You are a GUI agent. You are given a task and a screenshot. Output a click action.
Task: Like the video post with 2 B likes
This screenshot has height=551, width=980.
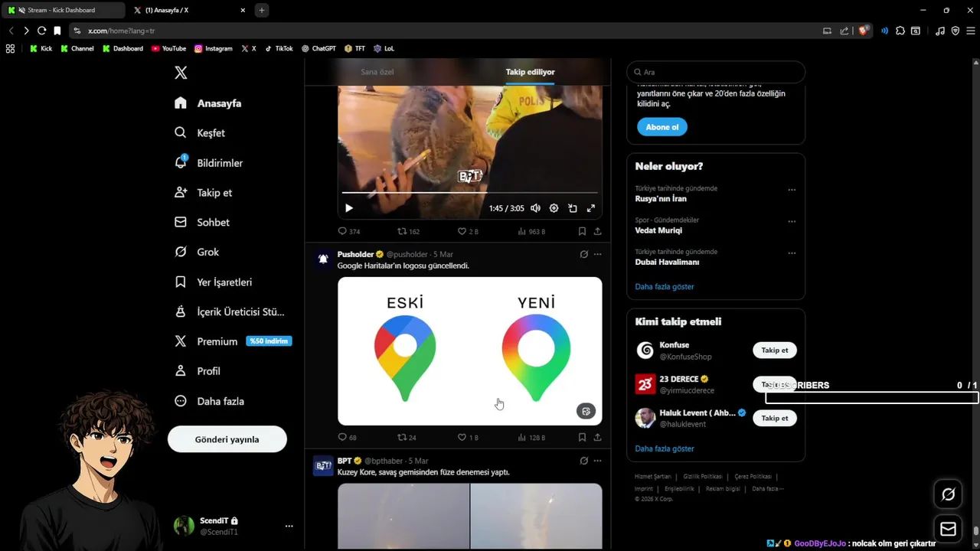[x=468, y=231]
